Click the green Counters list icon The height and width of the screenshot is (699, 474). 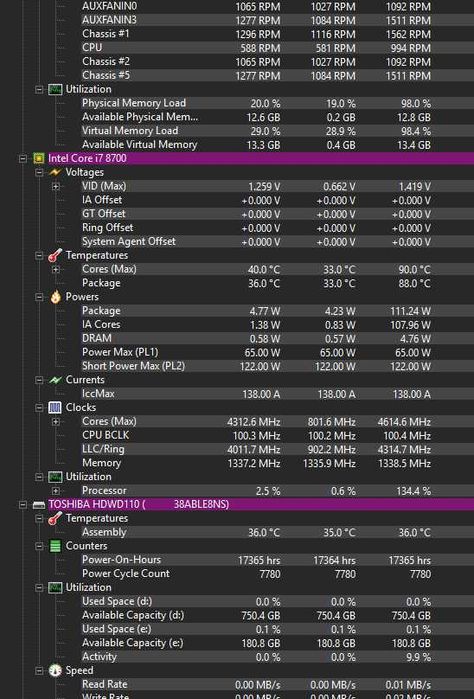coord(55,546)
